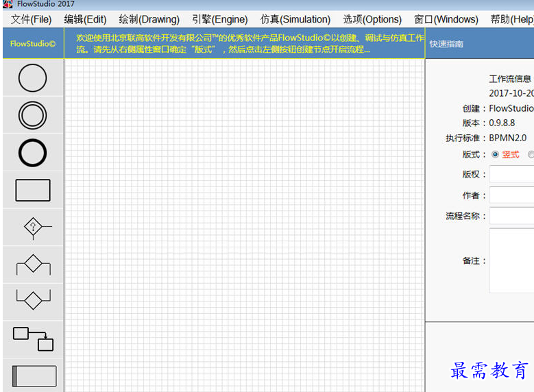Open the 文件(File) menu

point(32,19)
